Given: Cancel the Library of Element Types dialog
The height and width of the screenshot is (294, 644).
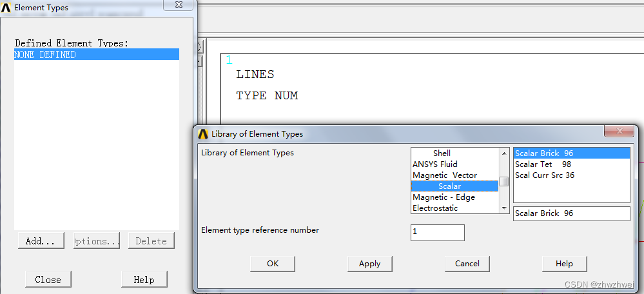Looking at the screenshot, I should click(x=467, y=264).
